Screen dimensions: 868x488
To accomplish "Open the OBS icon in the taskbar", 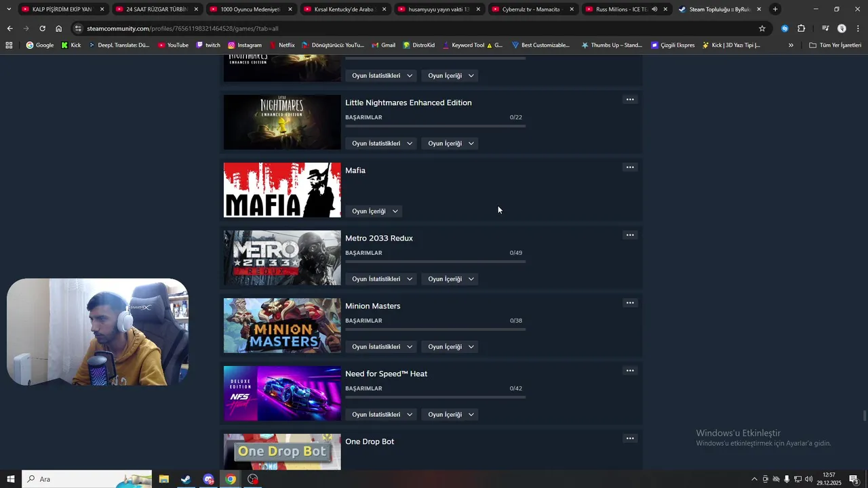I will pyautogui.click(x=253, y=479).
